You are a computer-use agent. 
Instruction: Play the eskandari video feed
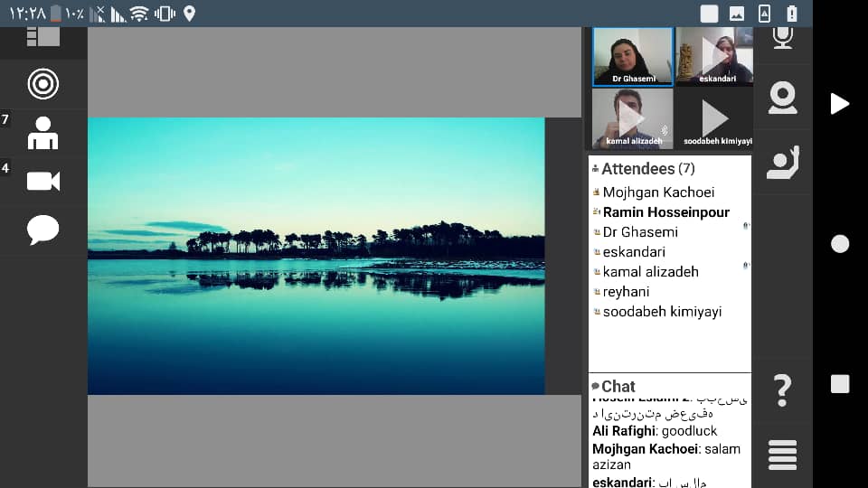point(715,56)
